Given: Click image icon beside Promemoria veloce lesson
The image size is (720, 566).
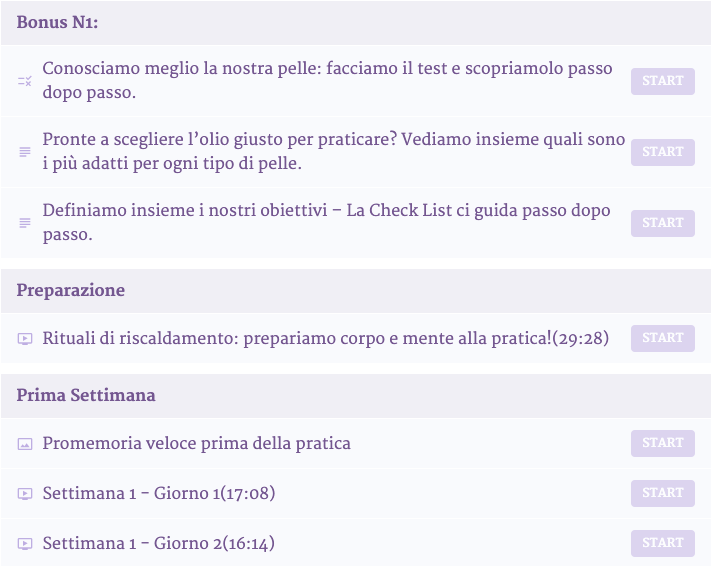Looking at the screenshot, I should tap(25, 444).
